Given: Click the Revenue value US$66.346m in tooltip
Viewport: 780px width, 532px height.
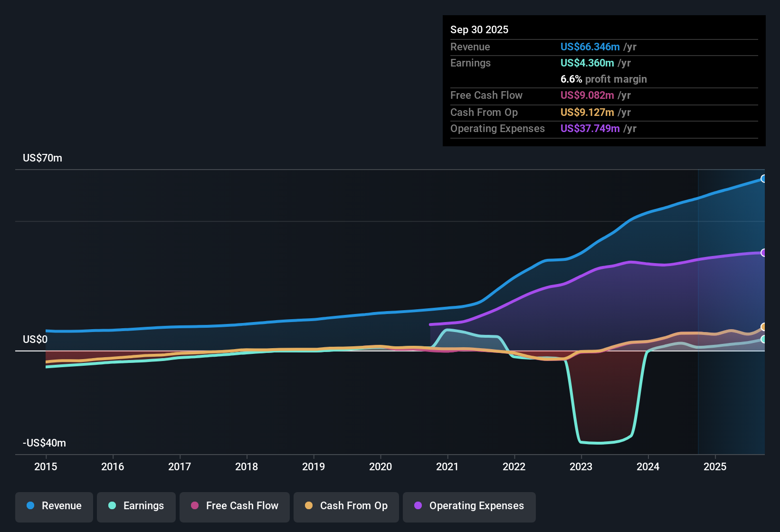Looking at the screenshot, I should [590, 47].
